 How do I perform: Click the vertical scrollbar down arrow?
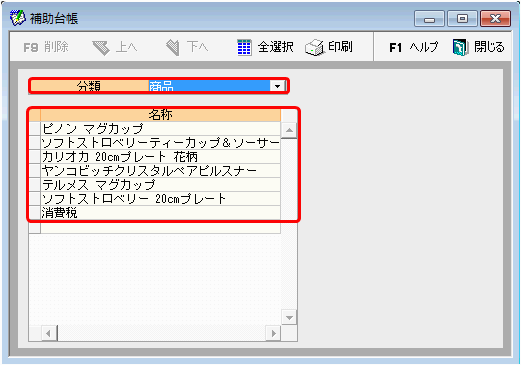[289, 317]
